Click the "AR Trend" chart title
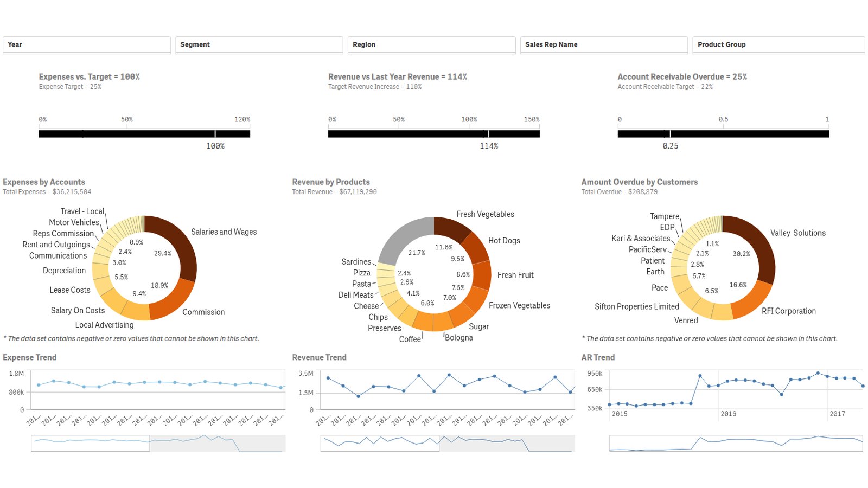 (598, 358)
